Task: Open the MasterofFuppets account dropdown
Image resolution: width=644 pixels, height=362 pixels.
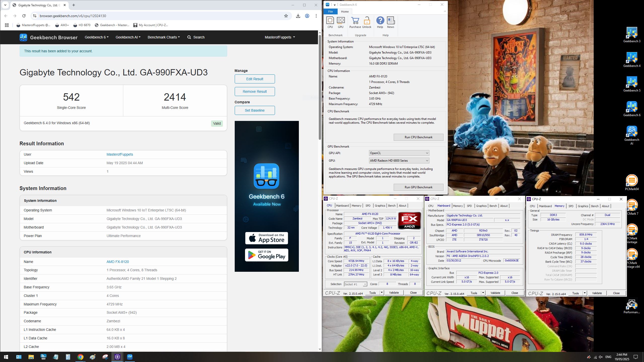Action: pyautogui.click(x=280, y=37)
